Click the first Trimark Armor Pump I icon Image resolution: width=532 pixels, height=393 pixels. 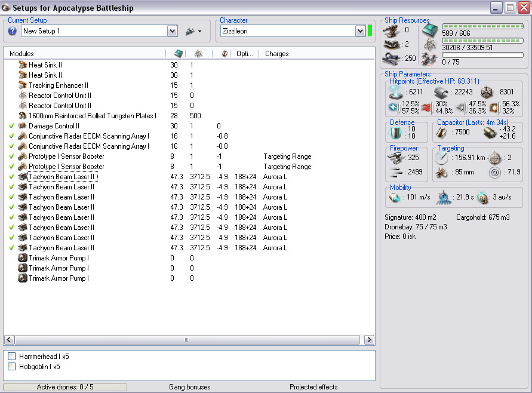click(23, 258)
